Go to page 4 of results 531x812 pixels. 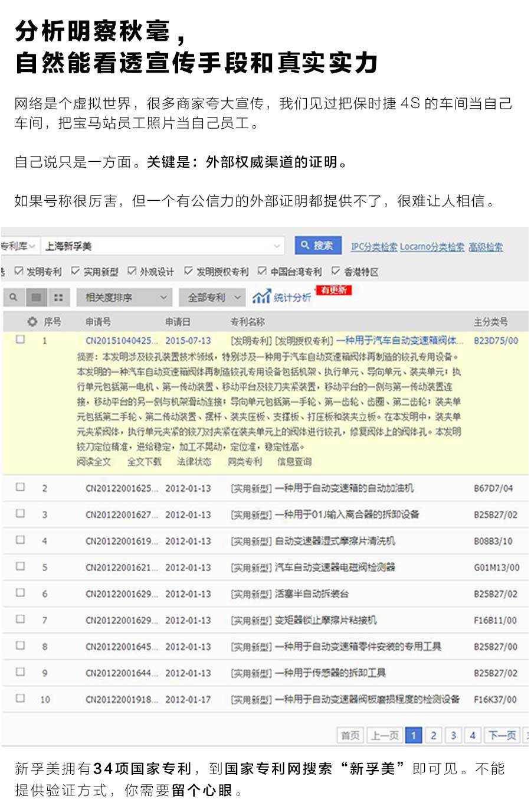click(x=473, y=735)
